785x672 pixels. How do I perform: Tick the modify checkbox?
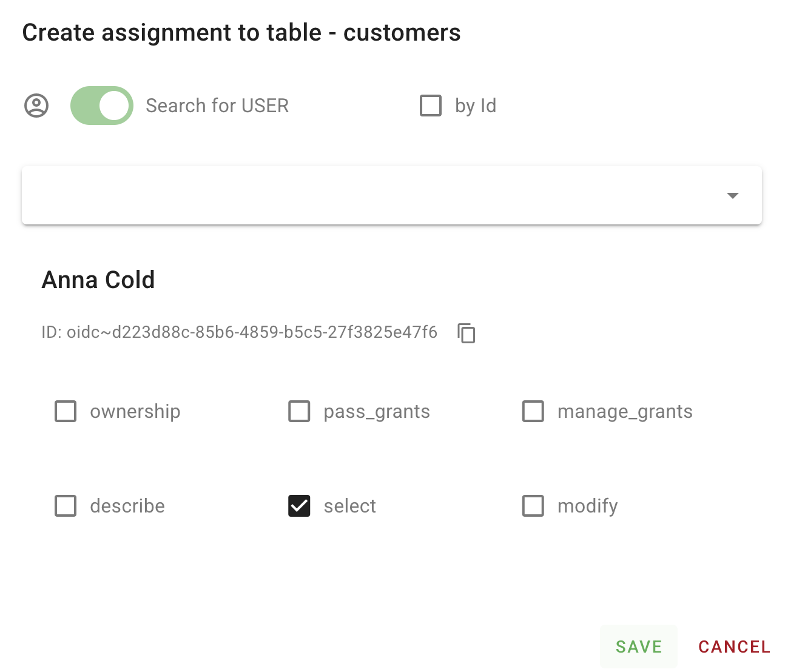533,506
